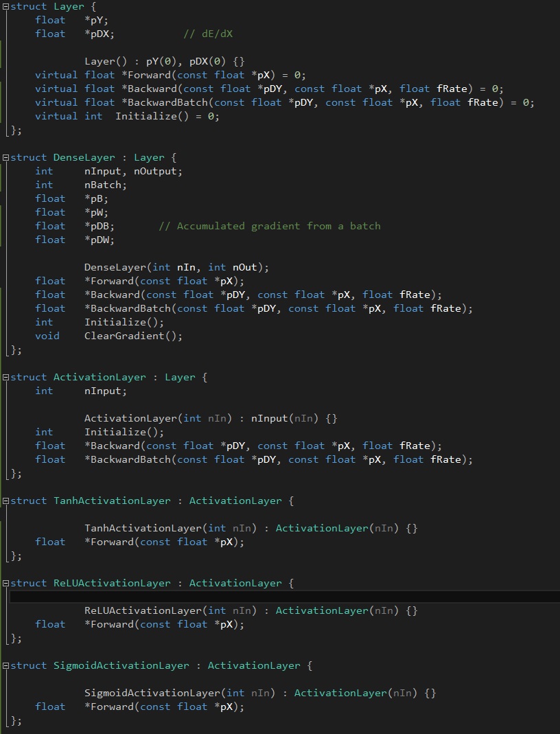Viewport: 560px width, 734px height.
Task: Click the virtual '*Forward' declaration in Layer
Action: (x=171, y=75)
